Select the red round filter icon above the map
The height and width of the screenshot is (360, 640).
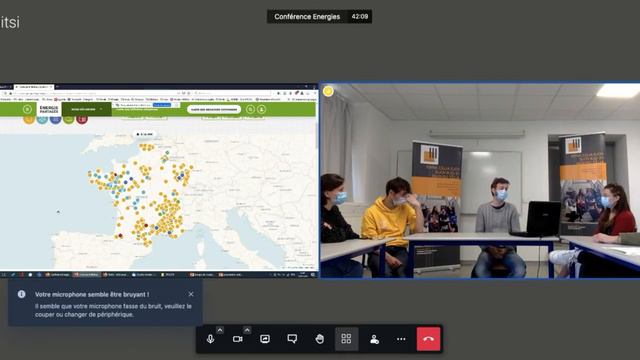[x=82, y=119]
